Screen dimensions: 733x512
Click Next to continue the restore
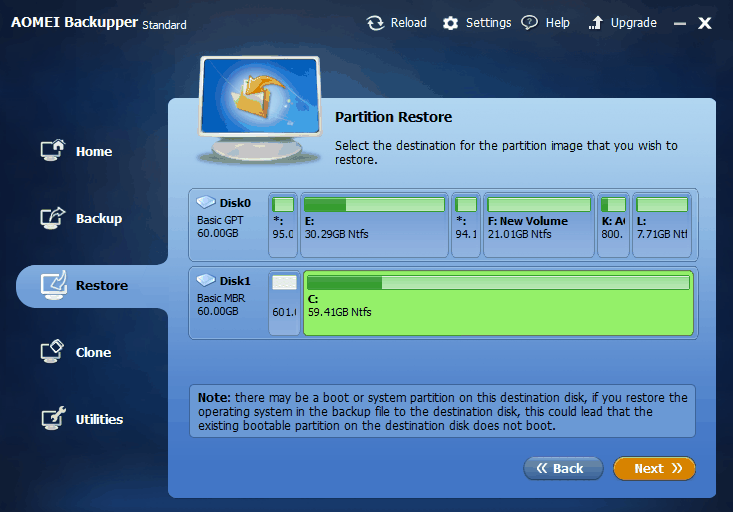(x=654, y=468)
